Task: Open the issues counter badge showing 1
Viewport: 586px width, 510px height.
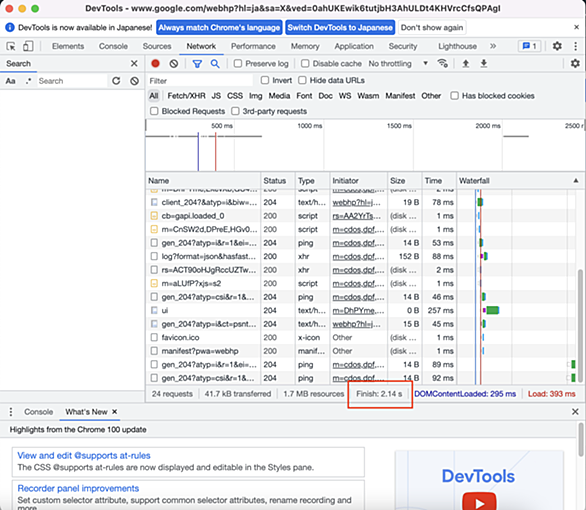Action: [x=529, y=46]
